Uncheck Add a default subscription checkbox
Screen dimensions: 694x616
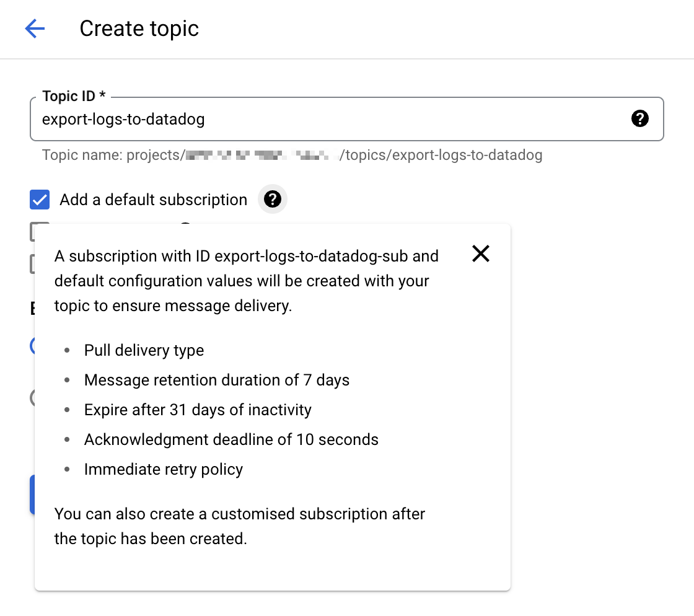click(x=40, y=200)
